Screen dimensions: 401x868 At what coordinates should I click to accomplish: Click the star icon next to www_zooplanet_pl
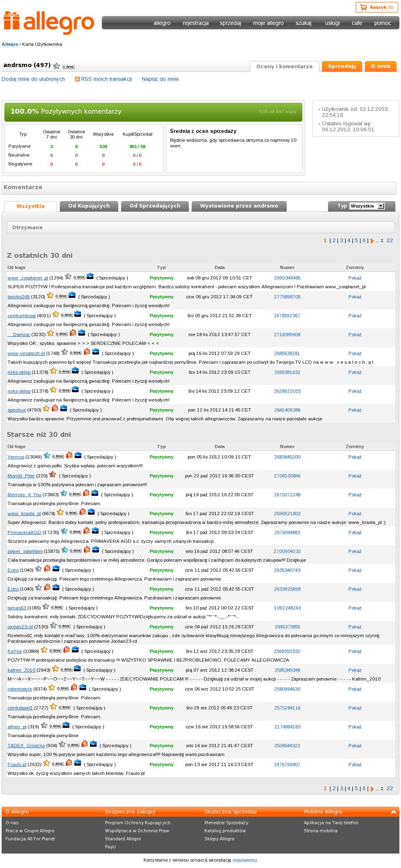[68, 276]
